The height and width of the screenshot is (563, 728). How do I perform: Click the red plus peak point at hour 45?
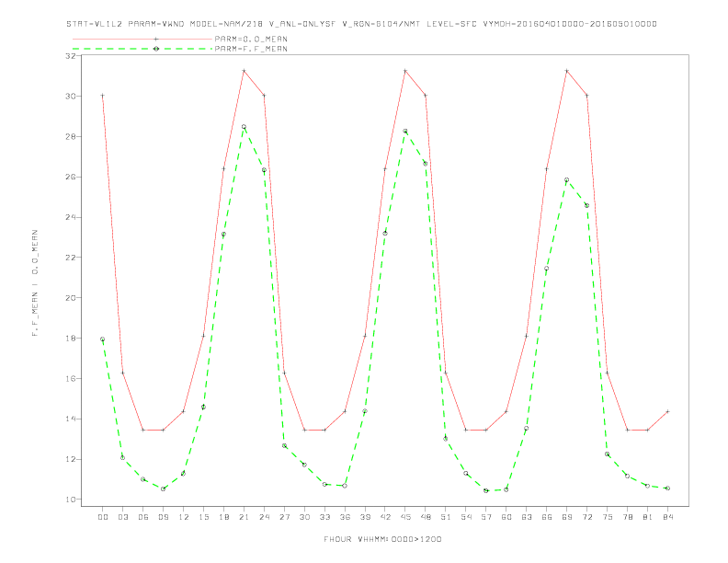(x=404, y=71)
